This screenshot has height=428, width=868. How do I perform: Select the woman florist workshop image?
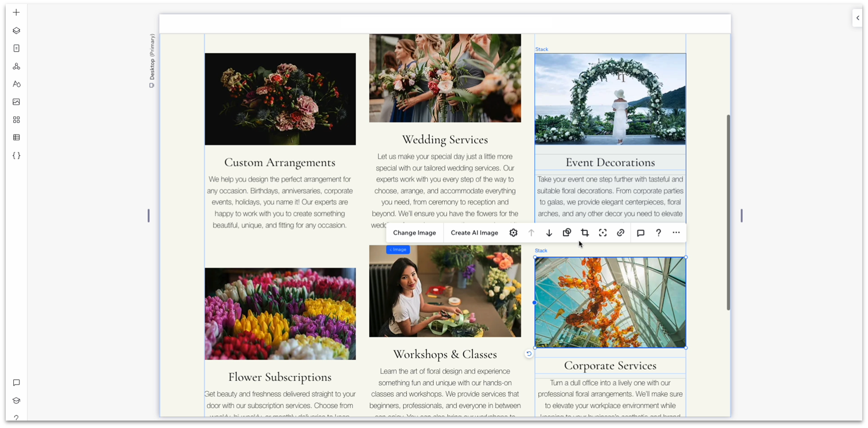[445, 291]
